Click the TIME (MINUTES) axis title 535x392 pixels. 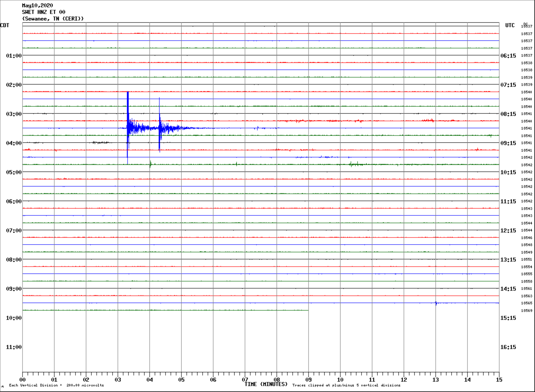(x=266, y=384)
